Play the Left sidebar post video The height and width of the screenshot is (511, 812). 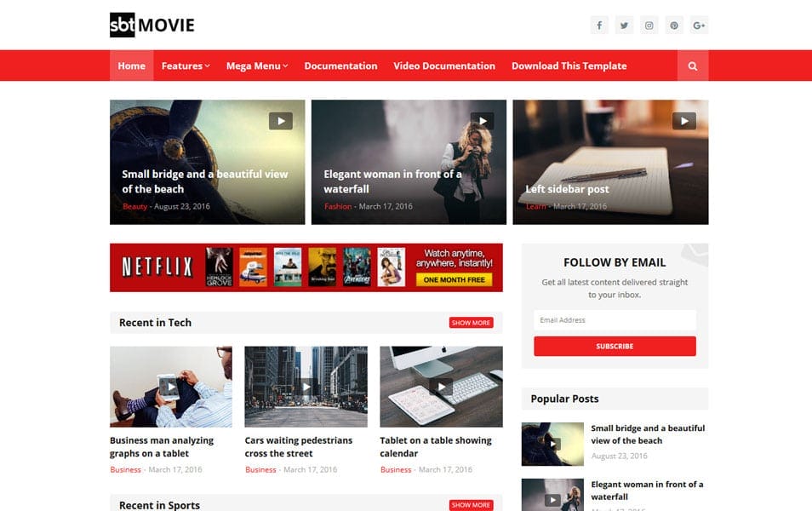pyautogui.click(x=683, y=120)
